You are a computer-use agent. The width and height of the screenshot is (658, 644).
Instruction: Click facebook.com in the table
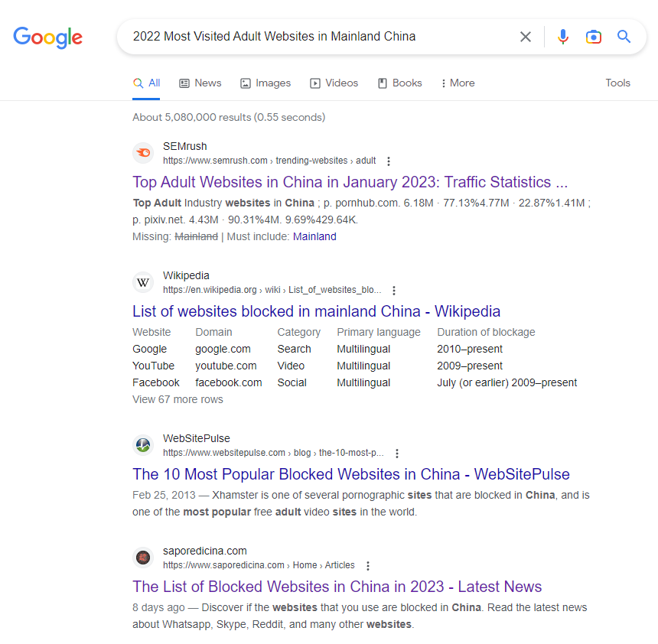tap(229, 382)
